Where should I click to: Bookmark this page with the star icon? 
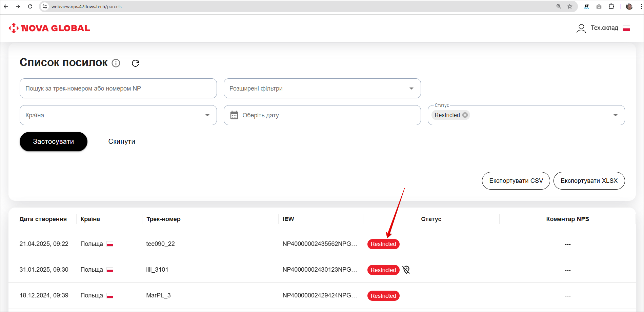pos(570,6)
